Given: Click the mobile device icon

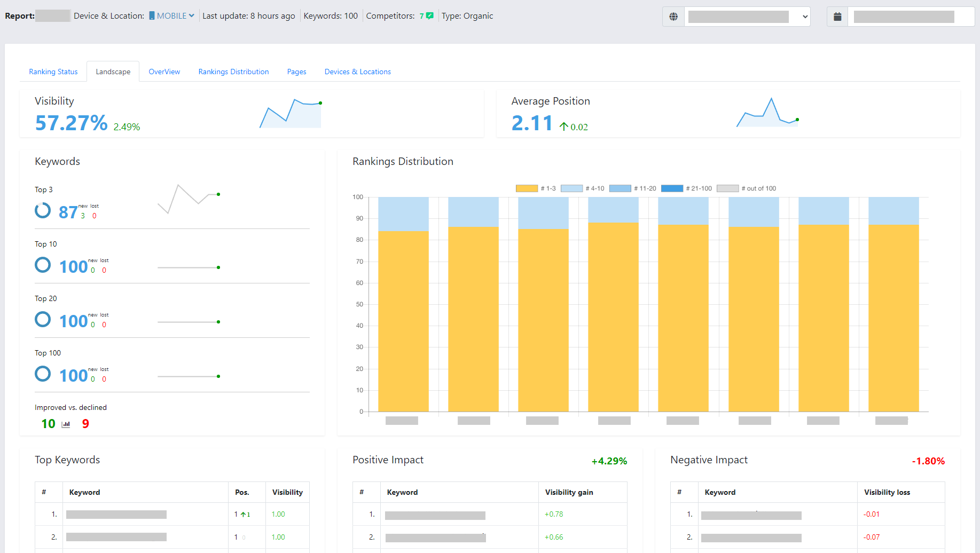Looking at the screenshot, I should [x=152, y=16].
